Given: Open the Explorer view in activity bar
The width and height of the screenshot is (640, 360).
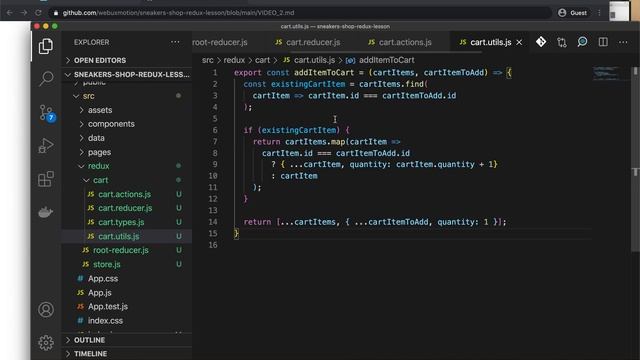Looking at the screenshot, I should click(46, 46).
